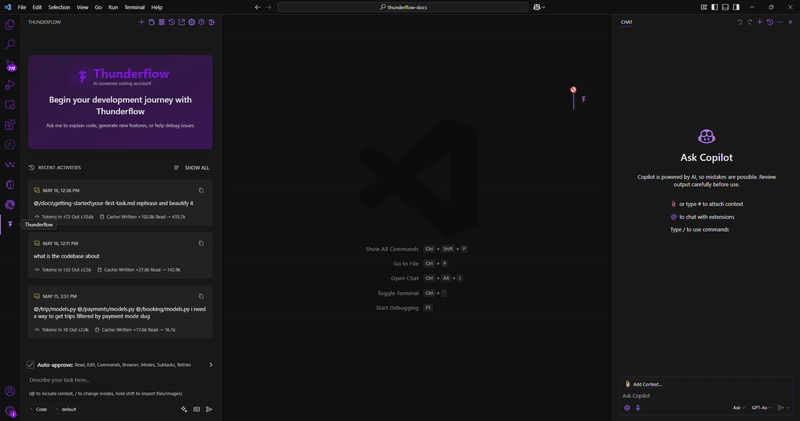
Task: Click SHOW ALL recent activities
Action: tap(196, 168)
